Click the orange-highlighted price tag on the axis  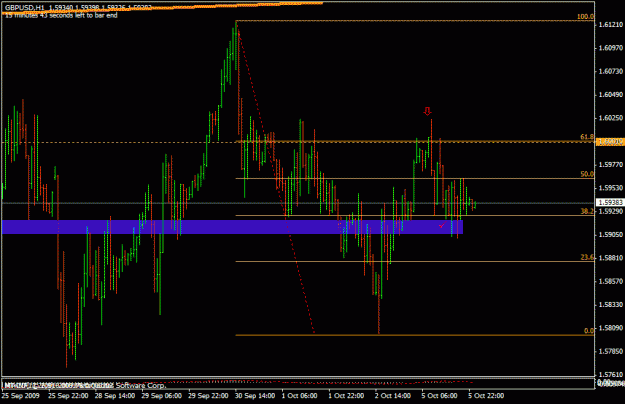[x=610, y=142]
